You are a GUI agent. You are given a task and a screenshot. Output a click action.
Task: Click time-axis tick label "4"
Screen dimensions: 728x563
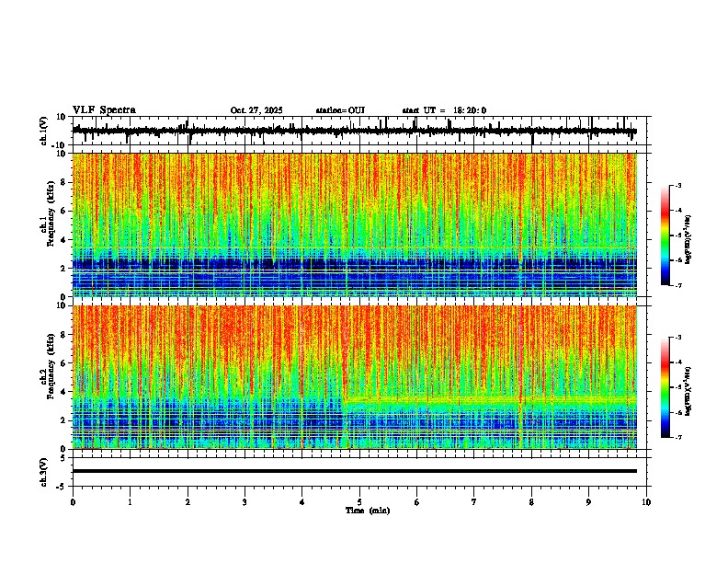[302, 502]
